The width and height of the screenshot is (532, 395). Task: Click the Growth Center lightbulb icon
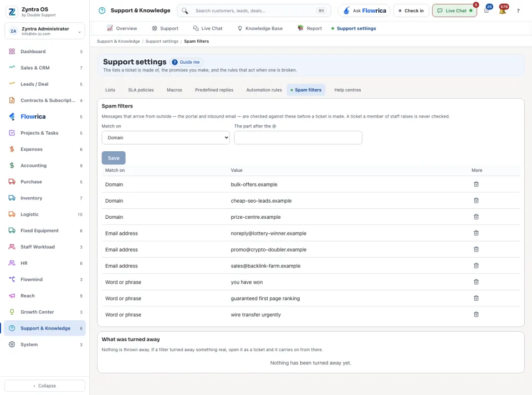[x=12, y=312]
